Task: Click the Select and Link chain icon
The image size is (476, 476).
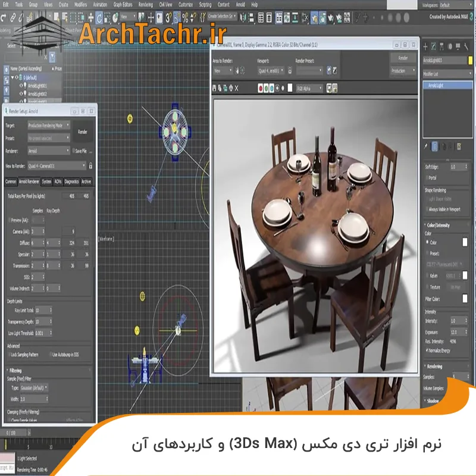Action: click(x=12, y=18)
